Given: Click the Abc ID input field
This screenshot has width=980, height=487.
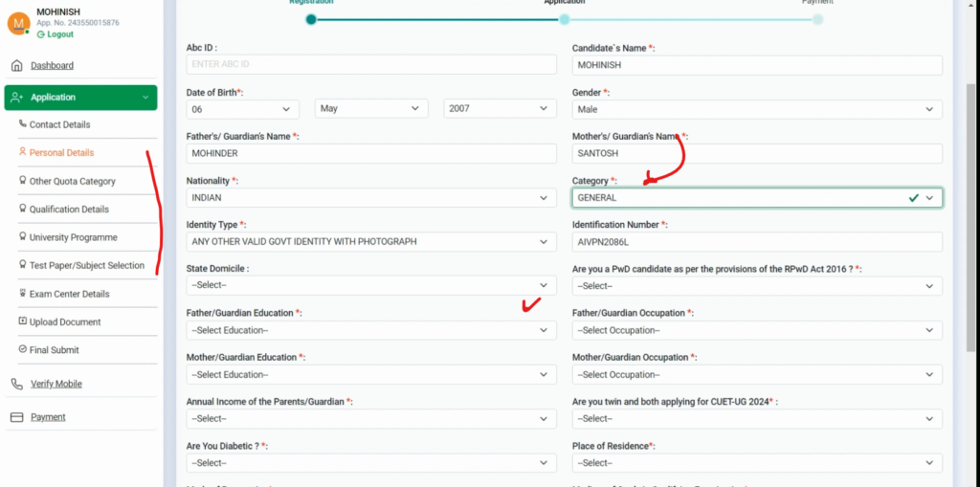Looking at the screenshot, I should (x=370, y=64).
